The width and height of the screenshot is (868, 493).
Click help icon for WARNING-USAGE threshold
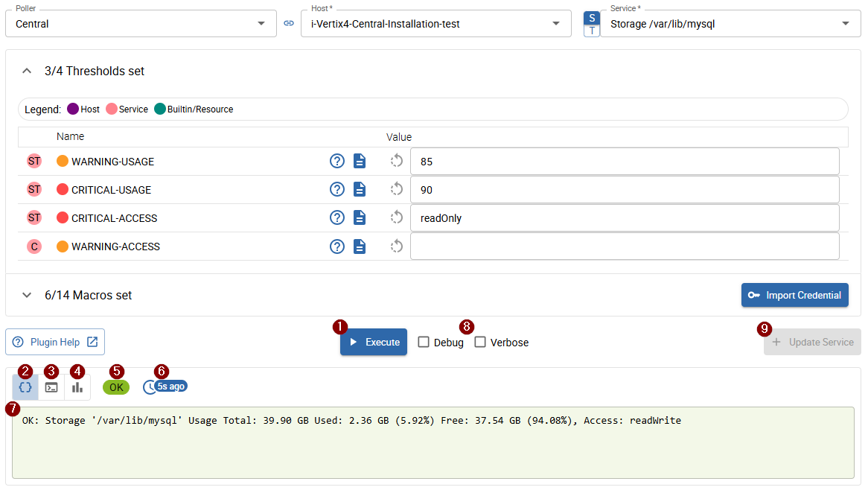click(337, 161)
